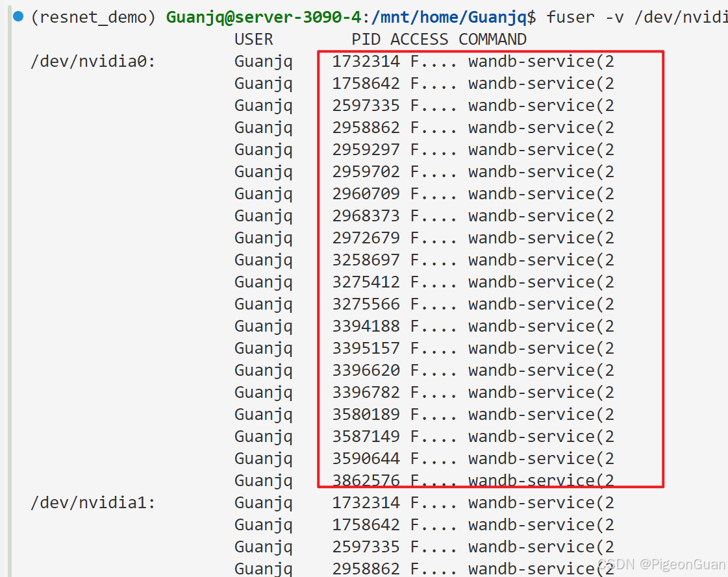This screenshot has width=728, height=577.
Task: Click the blue cell status dot
Action: tap(18, 17)
